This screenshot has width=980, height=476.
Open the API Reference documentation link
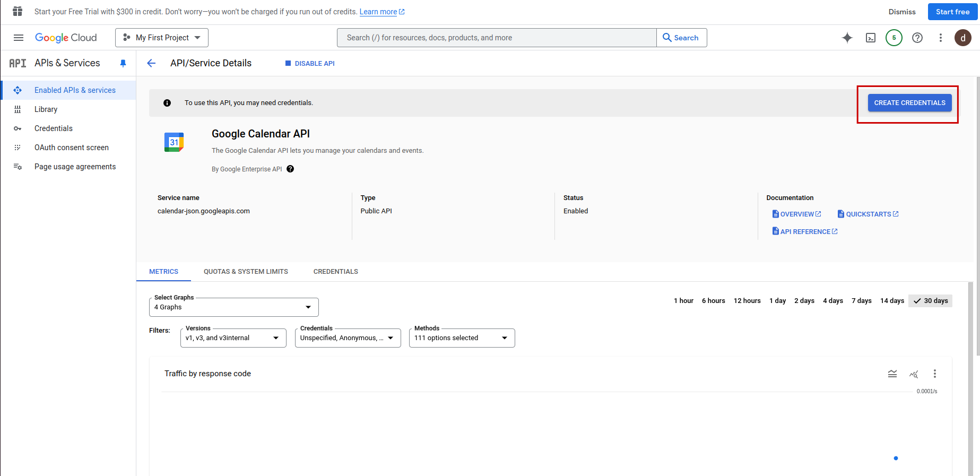pyautogui.click(x=805, y=232)
